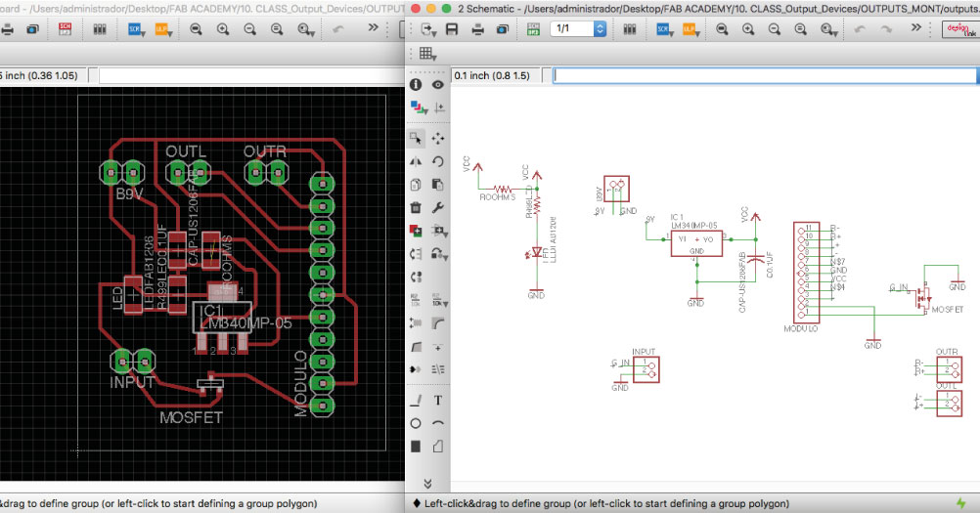This screenshot has width=980, height=513.
Task: Open the Grid settings dropdown
Action: click(x=428, y=54)
